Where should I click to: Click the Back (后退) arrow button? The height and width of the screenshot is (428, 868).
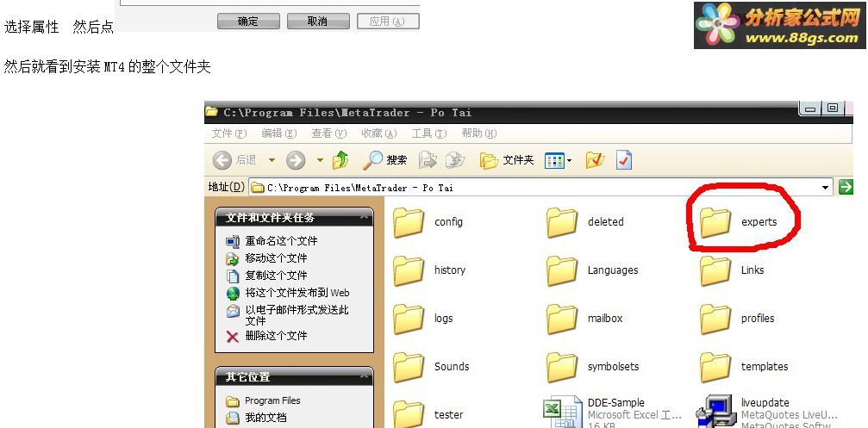pyautogui.click(x=234, y=160)
